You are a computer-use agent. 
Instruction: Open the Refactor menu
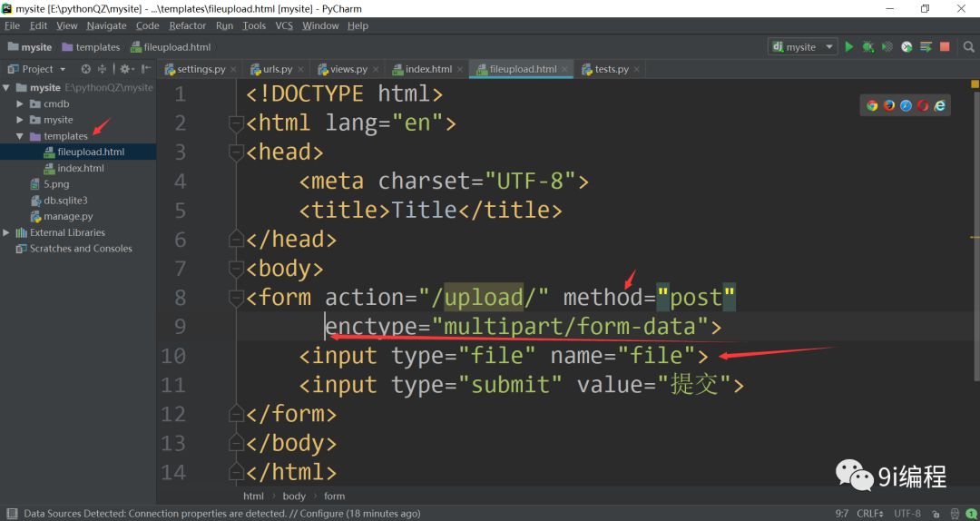point(188,25)
